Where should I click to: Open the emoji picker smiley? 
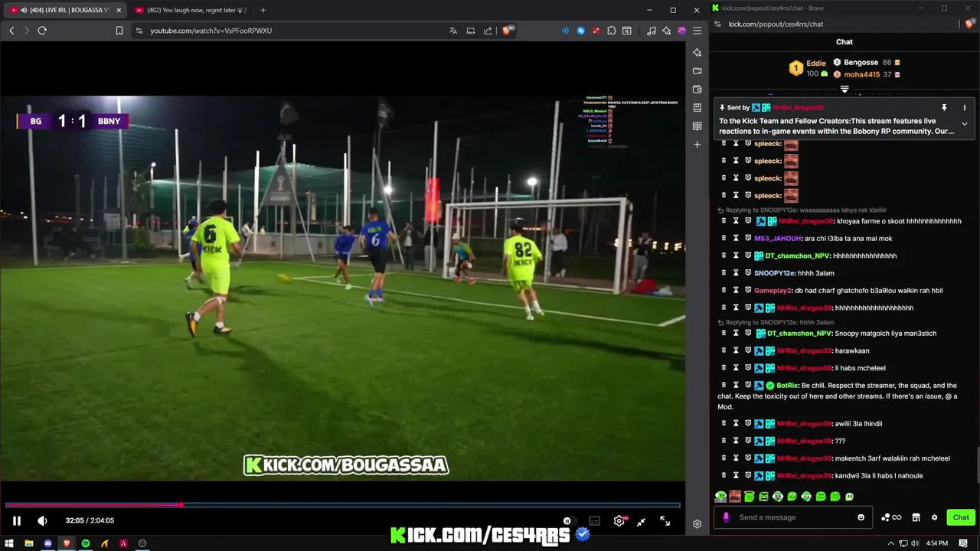[x=861, y=517]
